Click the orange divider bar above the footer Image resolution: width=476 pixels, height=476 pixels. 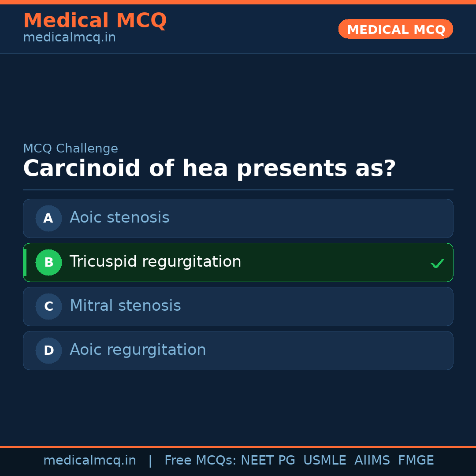coord(238,446)
